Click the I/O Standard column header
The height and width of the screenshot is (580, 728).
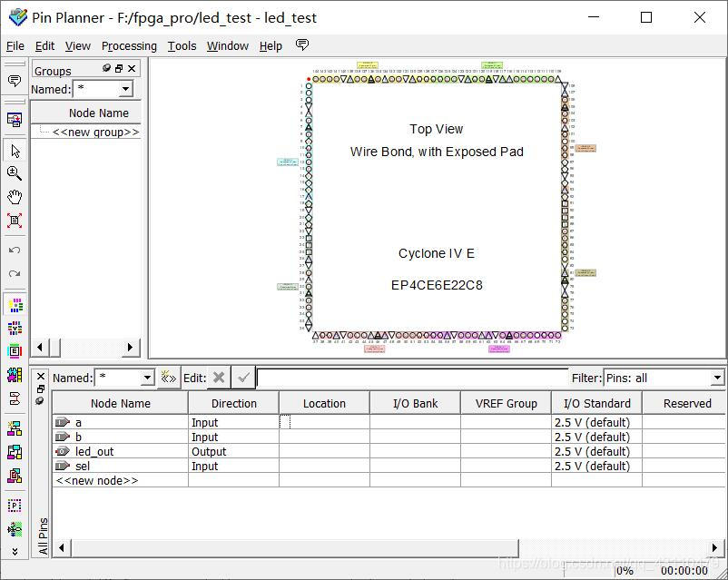(x=596, y=403)
